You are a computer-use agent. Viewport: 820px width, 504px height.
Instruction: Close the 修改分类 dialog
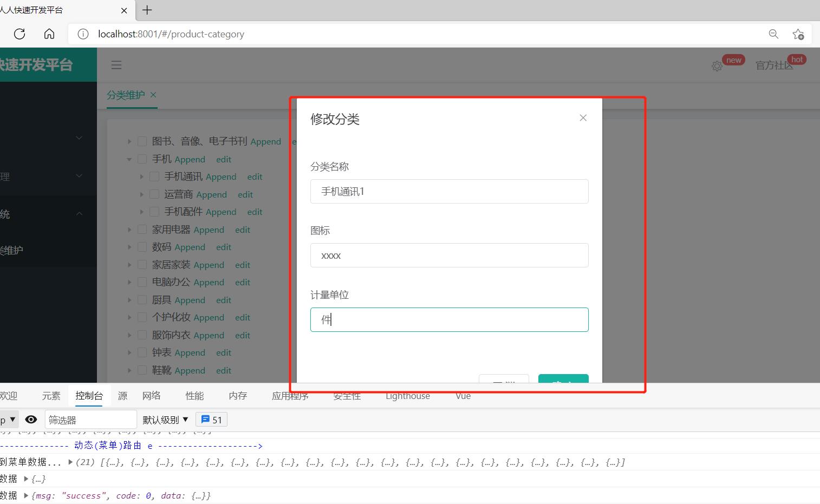click(583, 118)
